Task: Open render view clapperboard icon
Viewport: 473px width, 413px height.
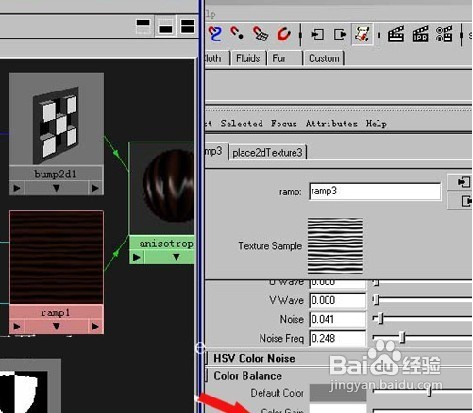Action: tap(396, 34)
